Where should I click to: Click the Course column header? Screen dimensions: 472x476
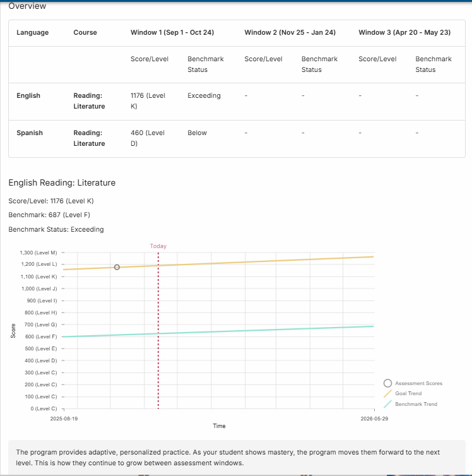[x=85, y=32]
